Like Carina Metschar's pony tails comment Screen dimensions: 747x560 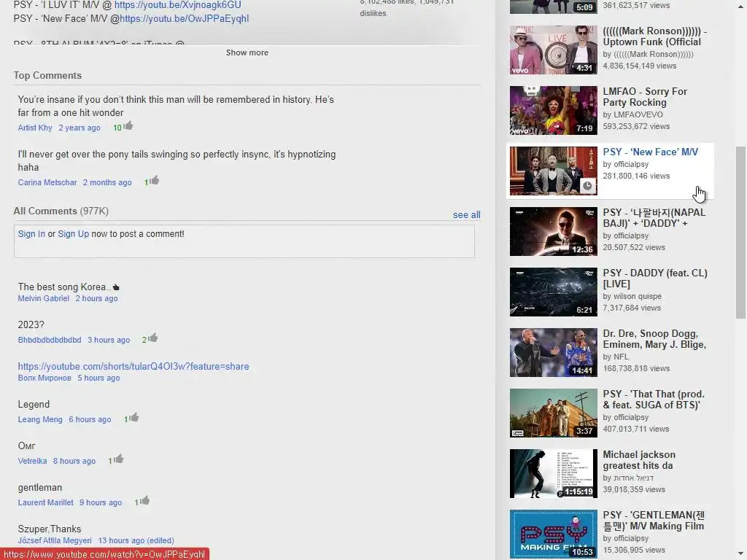(155, 181)
